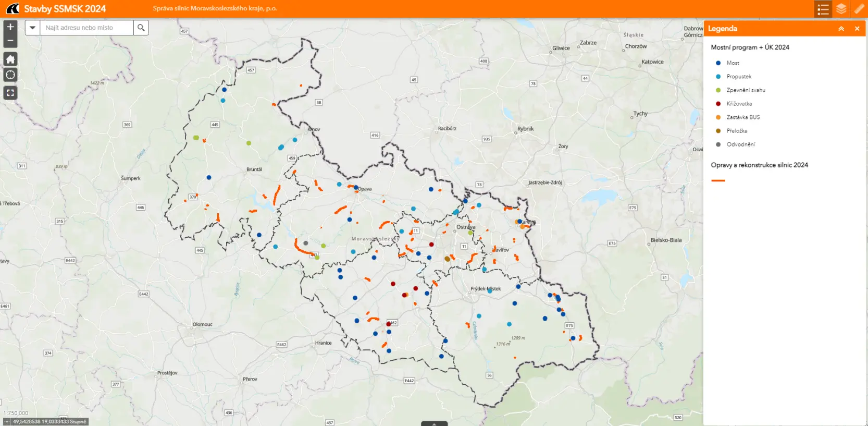The width and height of the screenshot is (868, 426).
Task: Click the search magnifier icon
Action: [141, 28]
